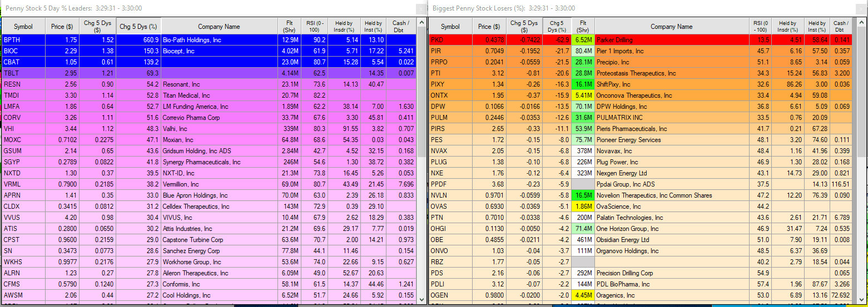This screenshot has height=307, width=868.
Task: Sort by Symbol column in 5 Day Leaders window
Action: [x=23, y=26]
